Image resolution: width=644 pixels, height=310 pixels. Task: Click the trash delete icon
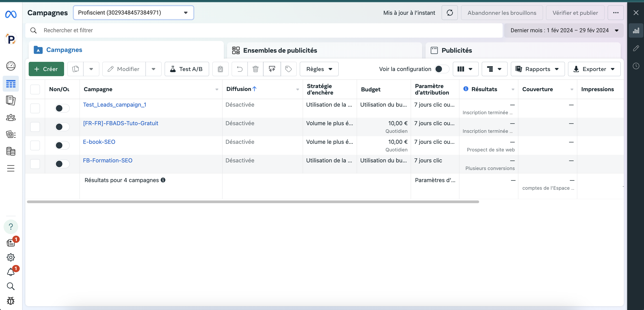(x=255, y=69)
